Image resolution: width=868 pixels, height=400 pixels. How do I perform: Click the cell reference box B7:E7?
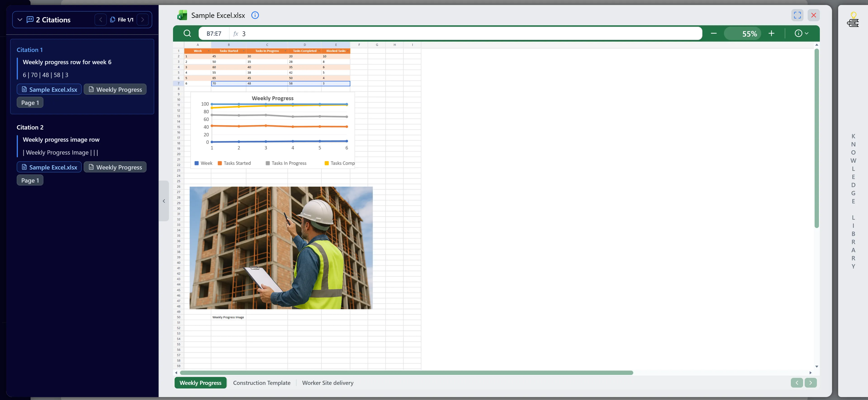pyautogui.click(x=214, y=34)
